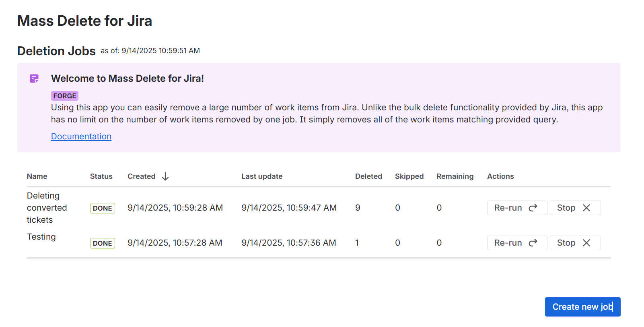Click the Deleted column header
The image size is (644, 327).
click(x=368, y=176)
